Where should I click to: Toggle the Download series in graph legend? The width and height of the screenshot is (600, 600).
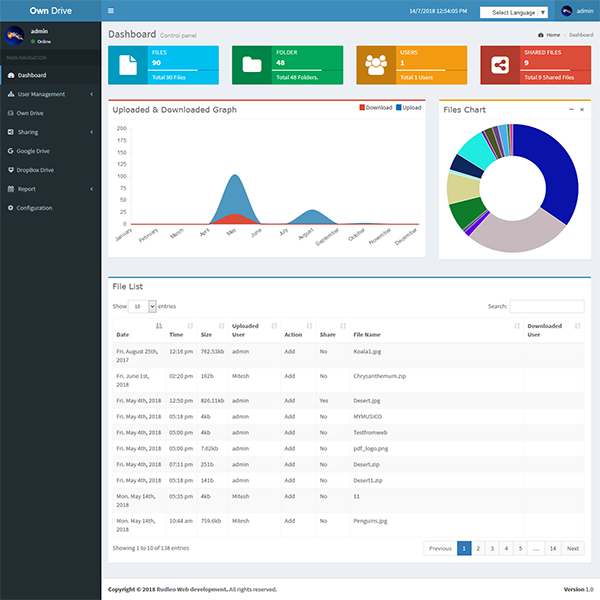tap(376, 107)
